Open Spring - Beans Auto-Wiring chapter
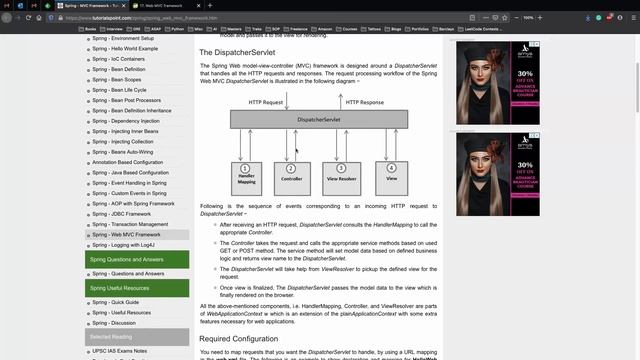The height and width of the screenshot is (360, 640). [x=122, y=152]
